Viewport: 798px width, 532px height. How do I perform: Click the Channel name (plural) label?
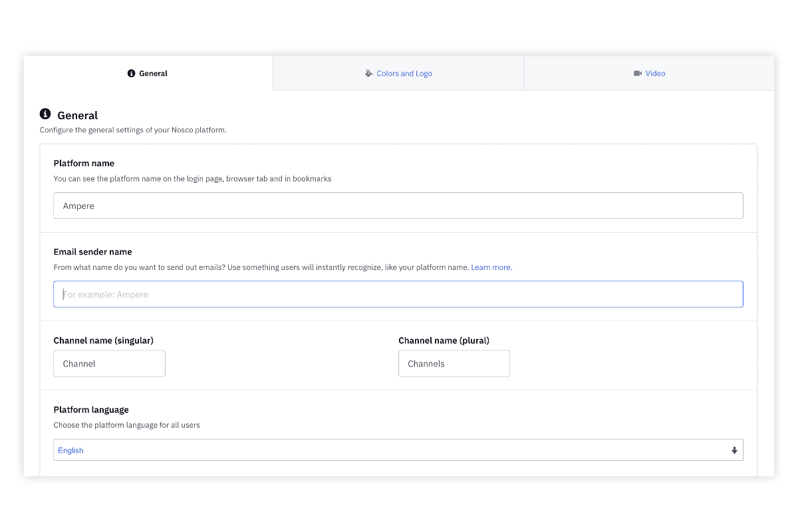click(x=444, y=340)
